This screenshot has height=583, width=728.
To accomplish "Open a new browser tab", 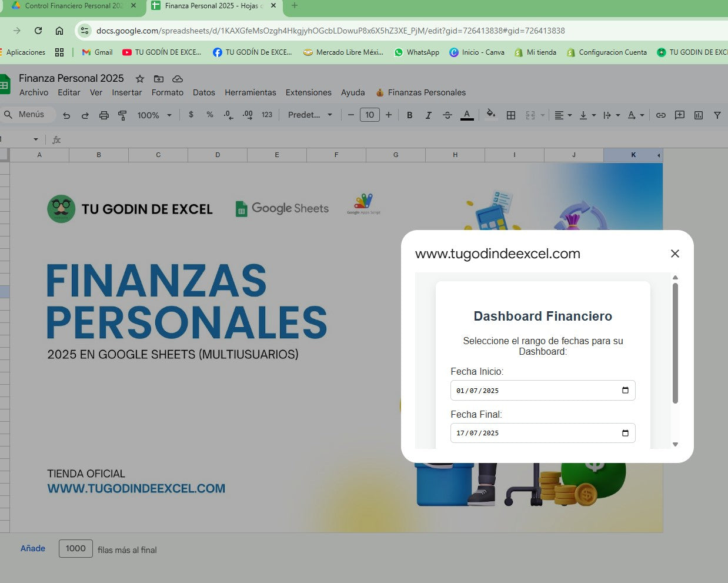I will click(x=295, y=6).
